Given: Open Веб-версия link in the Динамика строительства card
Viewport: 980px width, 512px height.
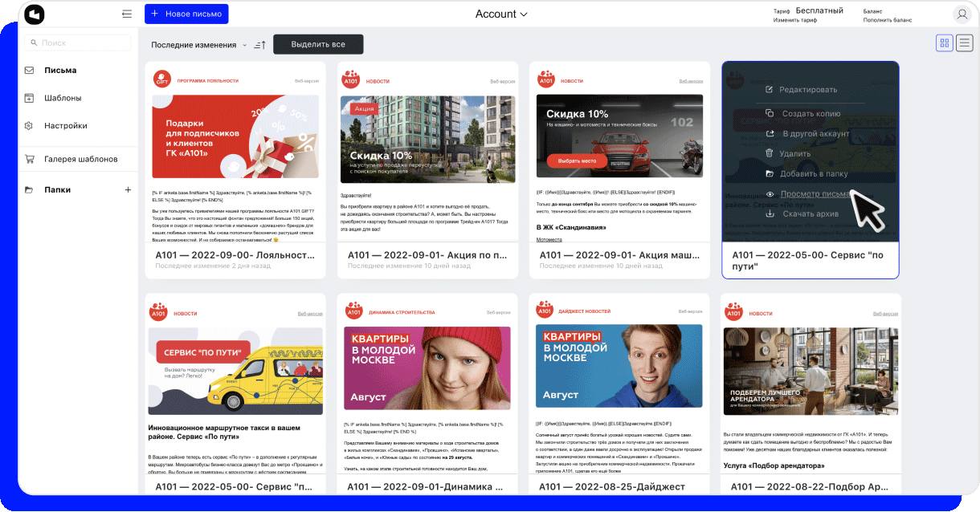Looking at the screenshot, I should 498,313.
